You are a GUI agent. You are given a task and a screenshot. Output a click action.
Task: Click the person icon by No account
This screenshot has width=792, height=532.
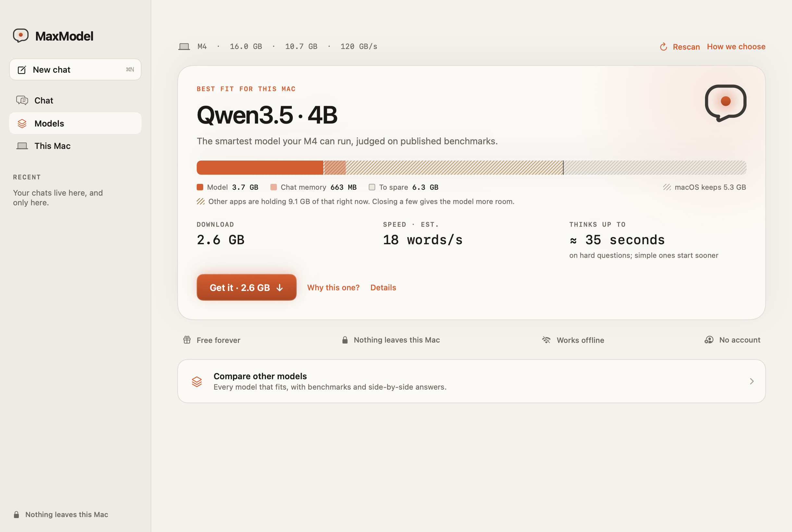709,340
